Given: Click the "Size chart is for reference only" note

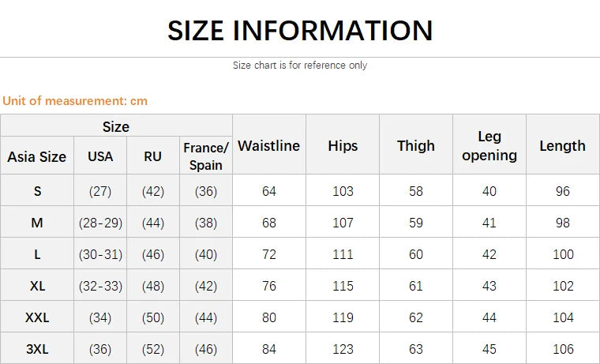Looking at the screenshot, I should point(300,66).
